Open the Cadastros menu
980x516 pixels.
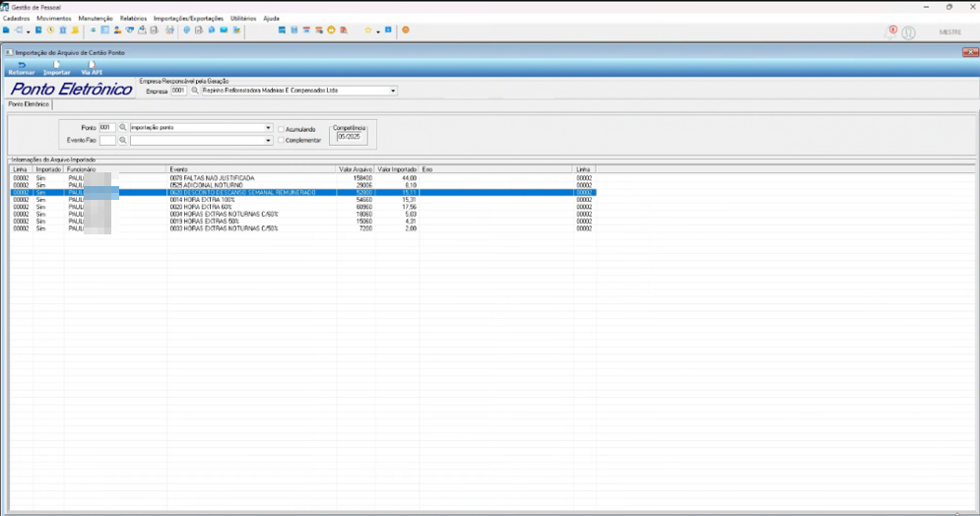click(x=16, y=19)
